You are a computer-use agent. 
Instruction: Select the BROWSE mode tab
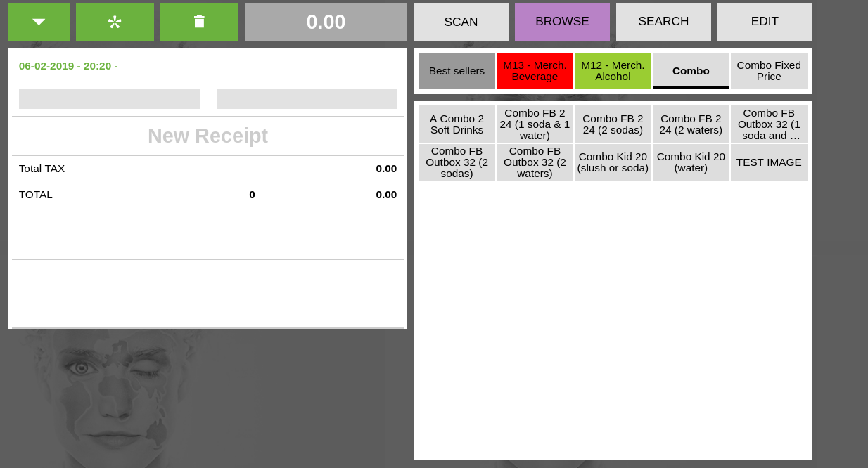click(x=562, y=22)
